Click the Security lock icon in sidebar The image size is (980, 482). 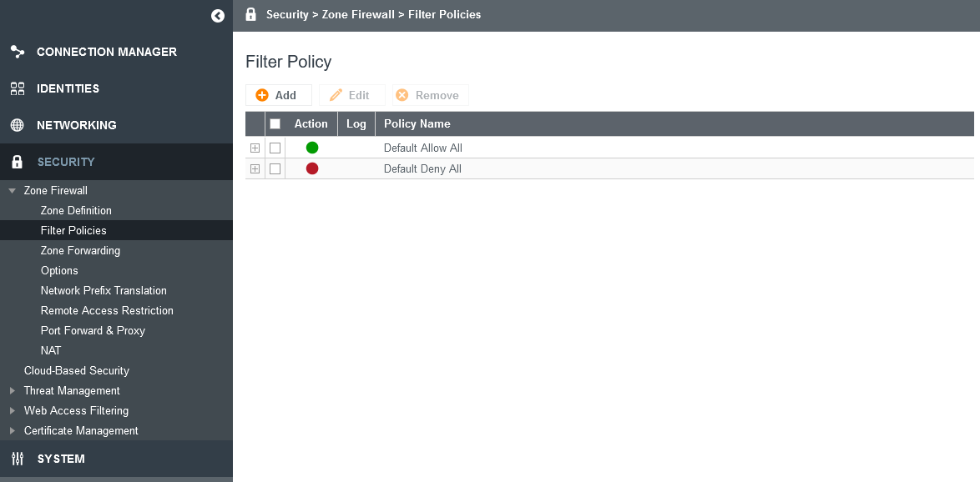(x=18, y=162)
